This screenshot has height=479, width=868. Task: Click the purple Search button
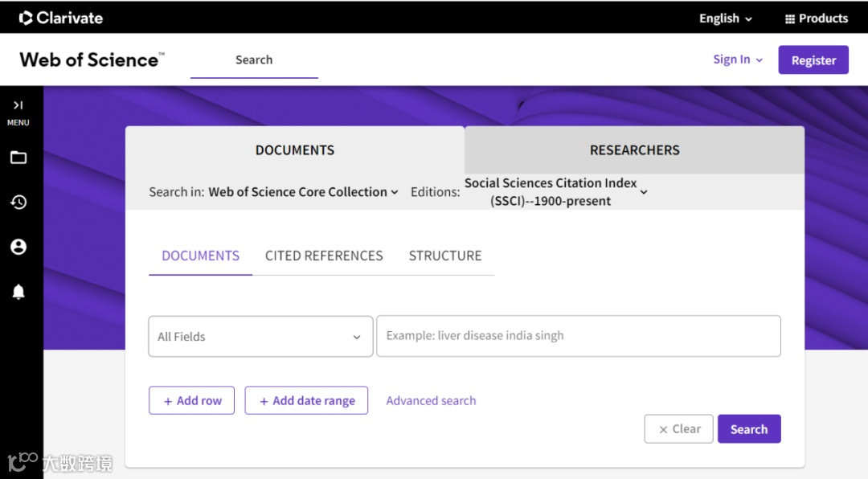point(749,429)
